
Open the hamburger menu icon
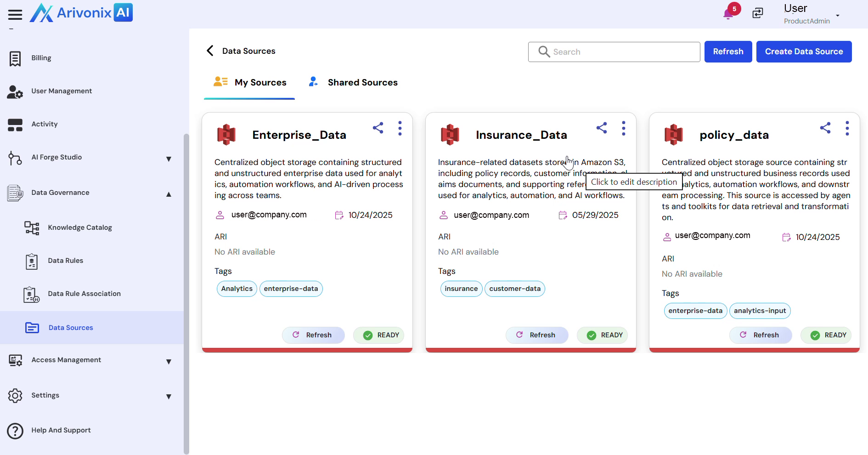point(15,15)
